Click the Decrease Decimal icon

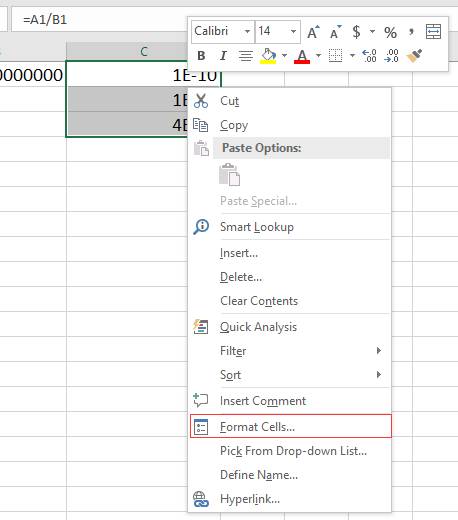click(x=391, y=56)
